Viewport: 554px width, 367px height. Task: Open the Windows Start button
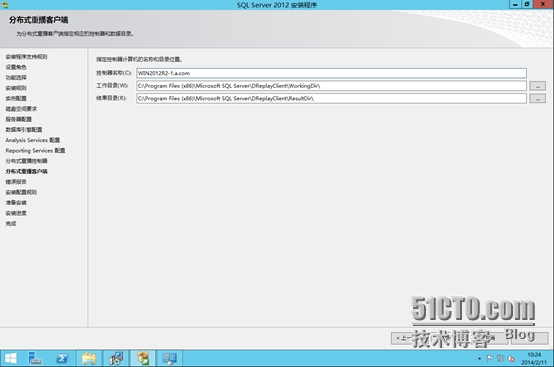11,358
